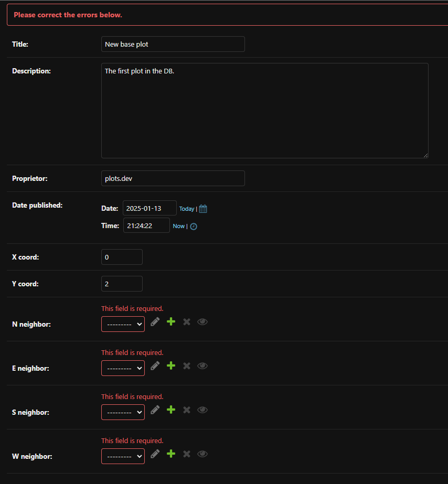Grab the Description textarea resize handle
The image size is (448, 484).
coord(426,156)
